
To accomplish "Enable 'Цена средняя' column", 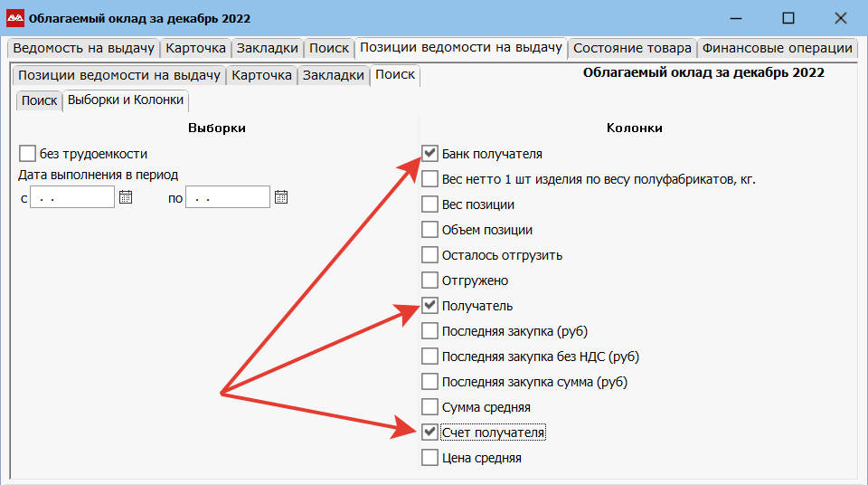I will tap(430, 458).
